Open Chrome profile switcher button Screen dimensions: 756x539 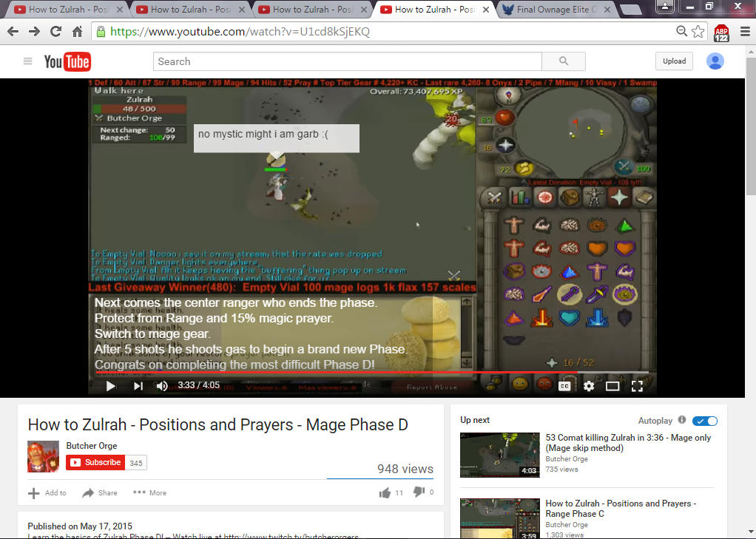point(665,7)
